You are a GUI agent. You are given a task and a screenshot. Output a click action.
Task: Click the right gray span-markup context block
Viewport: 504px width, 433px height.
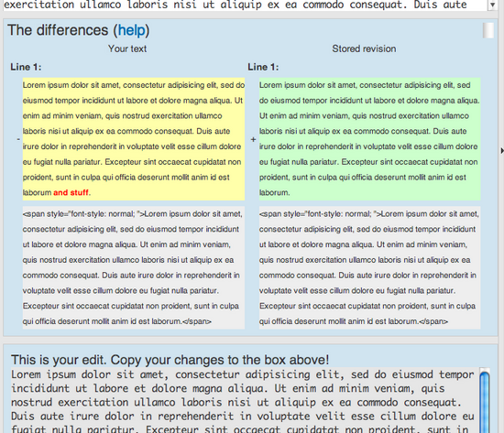[370, 267]
